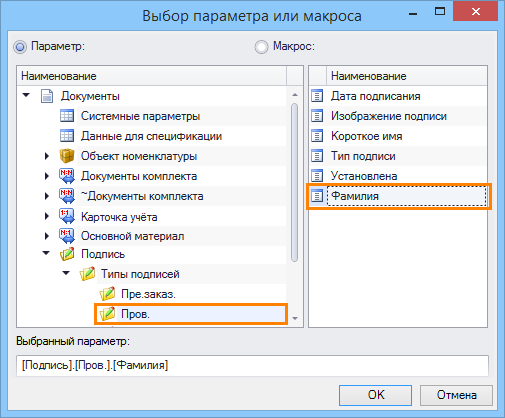Select the Параметр radio button
The height and width of the screenshot is (418, 505).
click(20, 47)
